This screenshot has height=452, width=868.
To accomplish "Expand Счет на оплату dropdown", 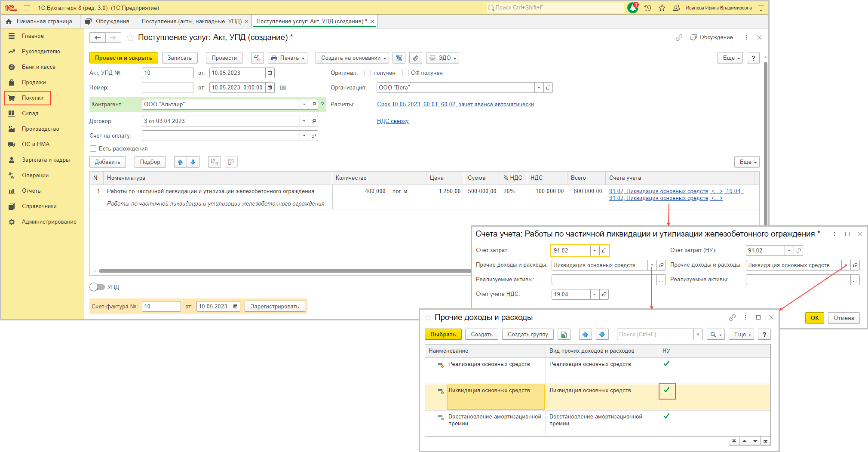I will (304, 136).
